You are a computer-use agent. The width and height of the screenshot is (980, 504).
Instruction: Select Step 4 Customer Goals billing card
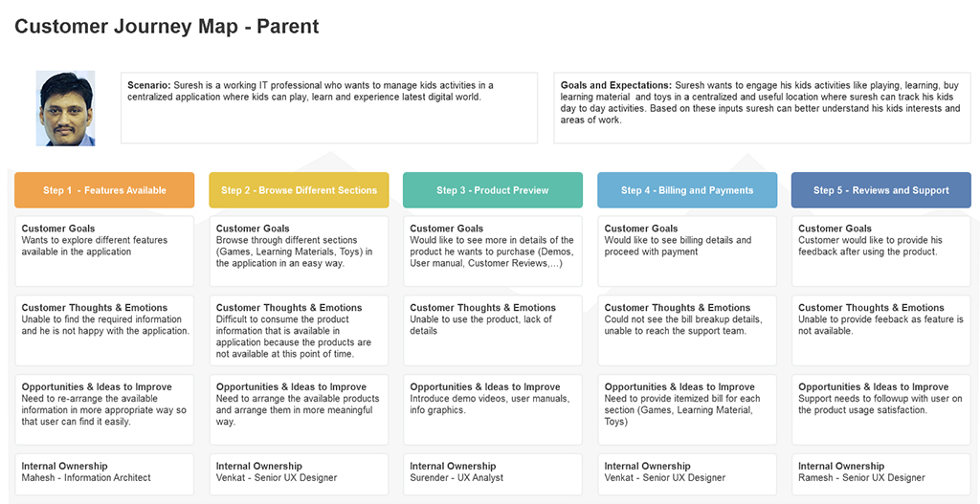tap(687, 251)
